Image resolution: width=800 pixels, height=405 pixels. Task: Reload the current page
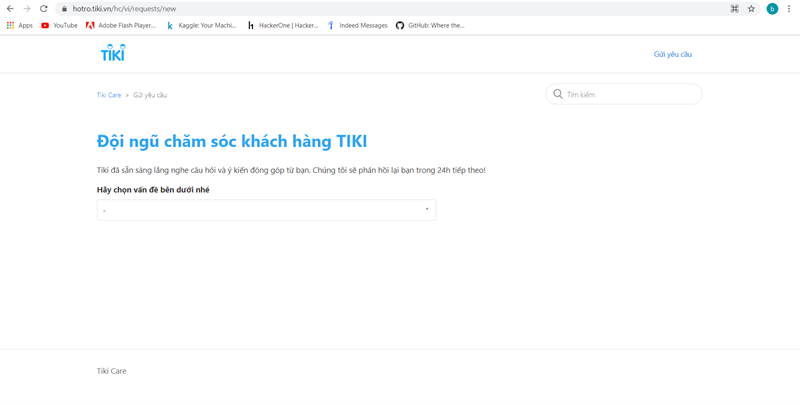44,9
